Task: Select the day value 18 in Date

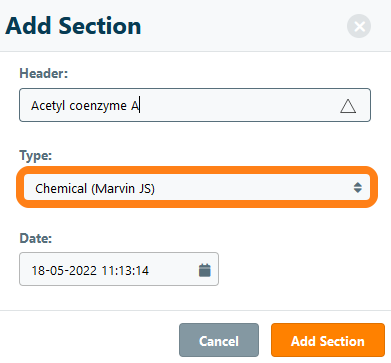Action: [x=38, y=270]
